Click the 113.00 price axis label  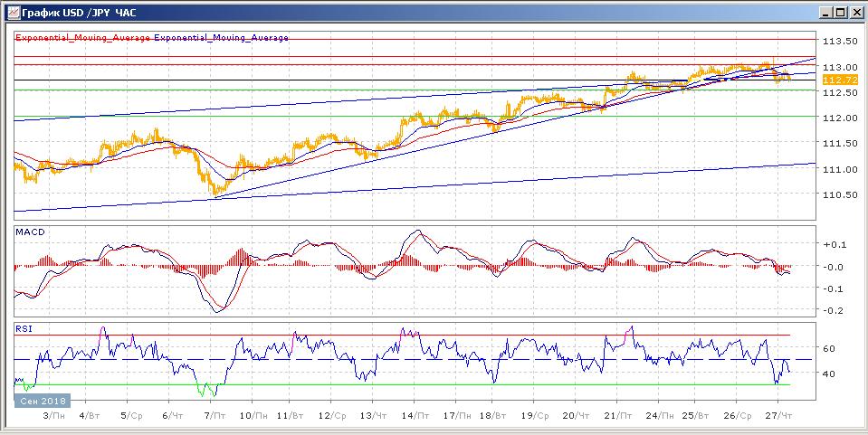coord(840,67)
